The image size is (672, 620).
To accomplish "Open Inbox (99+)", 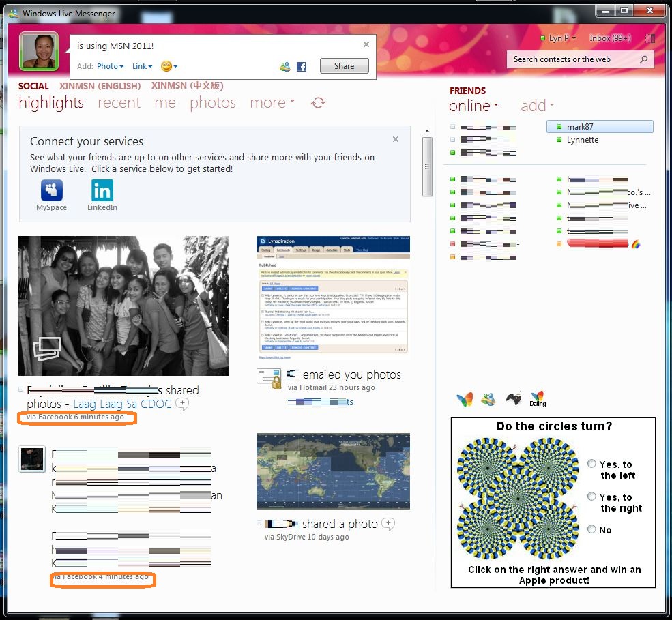I will pyautogui.click(x=610, y=38).
